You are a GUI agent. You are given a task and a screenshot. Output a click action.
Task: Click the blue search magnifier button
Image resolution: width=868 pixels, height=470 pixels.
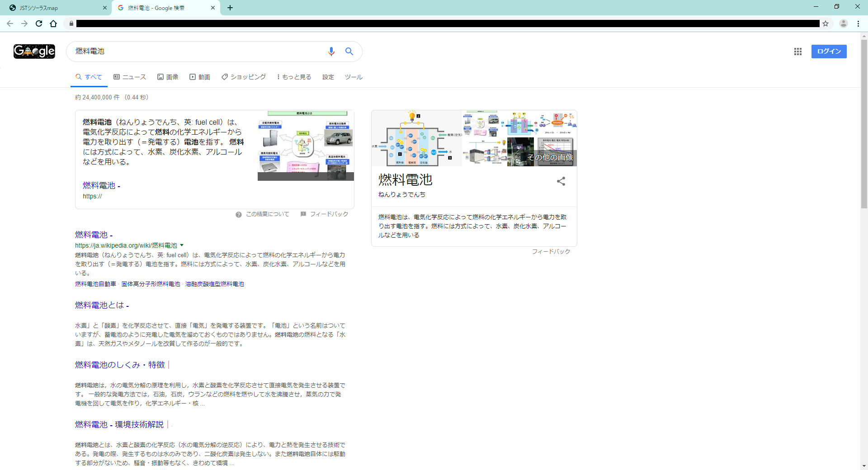click(349, 52)
